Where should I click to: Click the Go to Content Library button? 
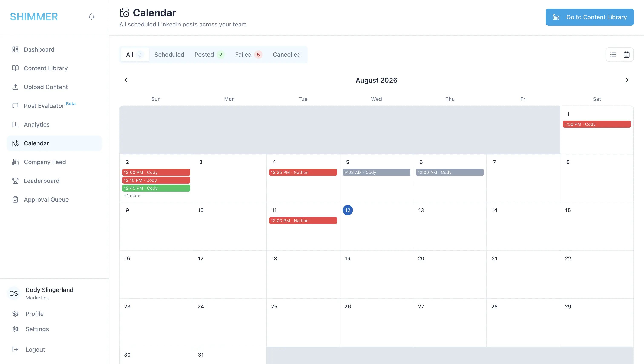coord(589,17)
